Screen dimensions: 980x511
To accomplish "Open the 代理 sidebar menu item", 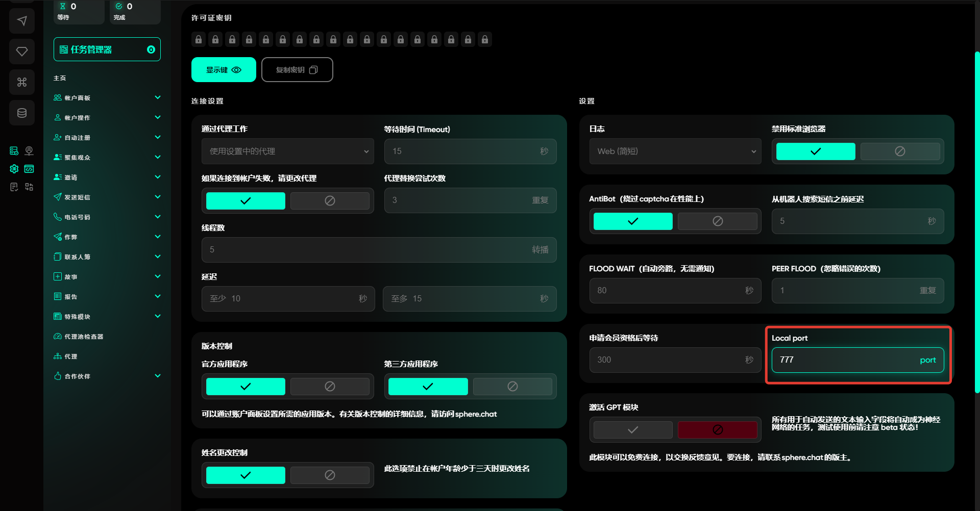I will (71, 356).
